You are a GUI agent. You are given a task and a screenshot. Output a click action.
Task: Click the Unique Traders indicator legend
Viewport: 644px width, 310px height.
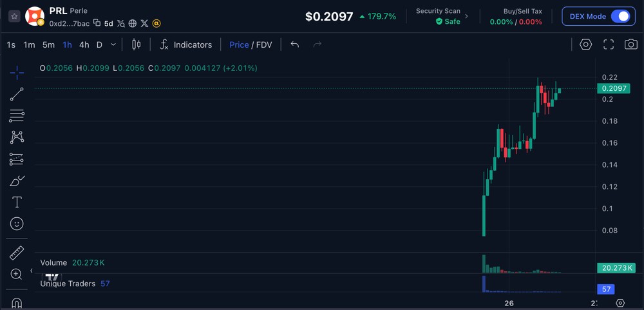(x=75, y=284)
